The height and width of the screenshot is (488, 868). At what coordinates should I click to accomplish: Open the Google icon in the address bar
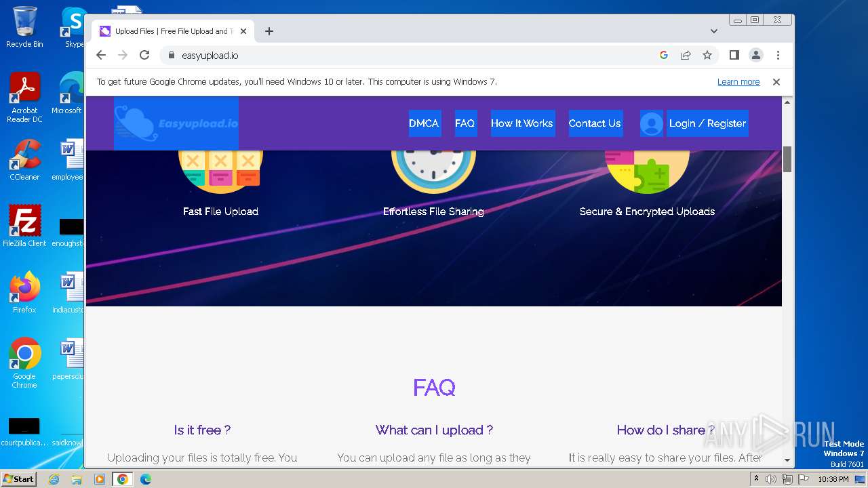click(664, 56)
